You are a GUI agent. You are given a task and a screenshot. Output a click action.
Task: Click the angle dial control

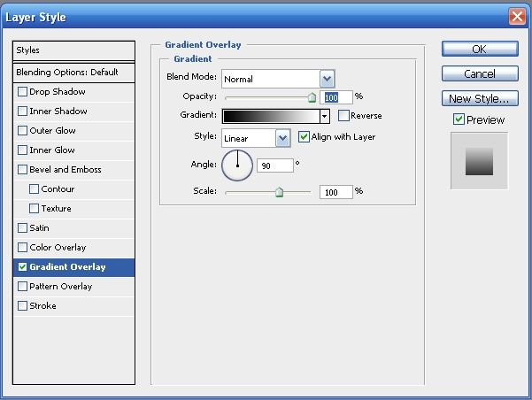(x=237, y=165)
